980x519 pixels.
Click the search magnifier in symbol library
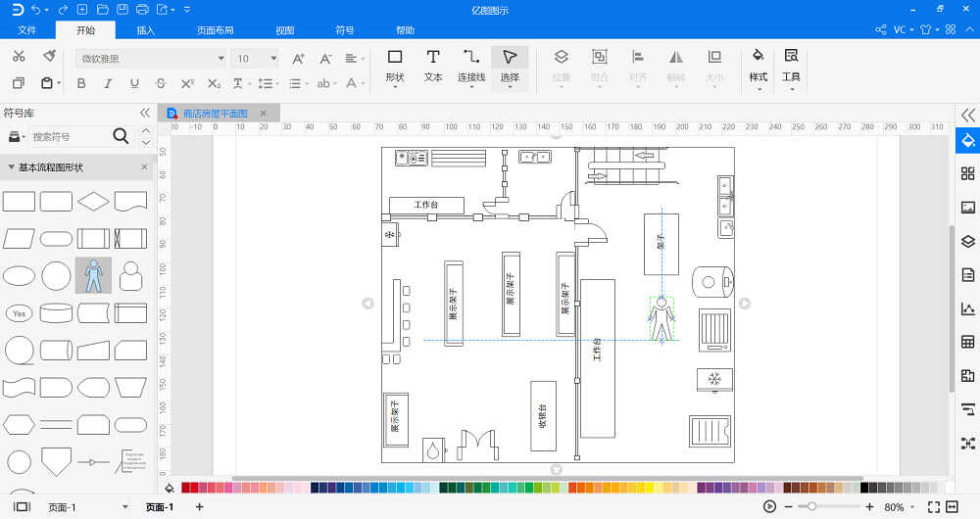coord(121,135)
